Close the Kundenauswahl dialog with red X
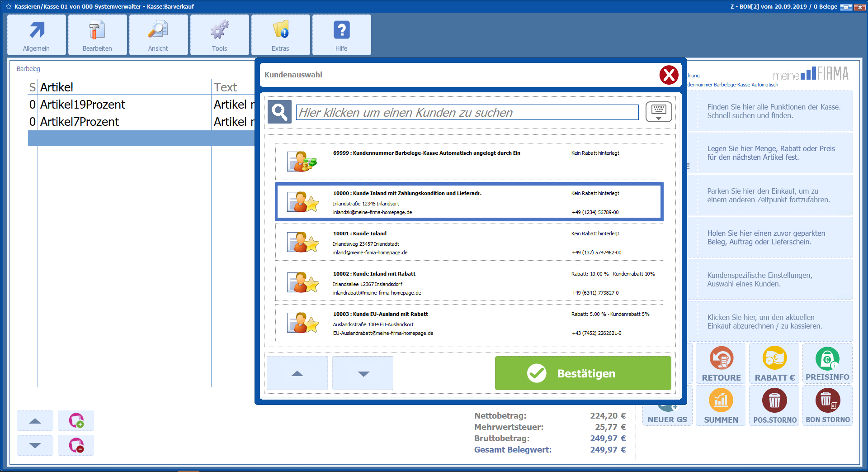Screen dimensions: 868x472 [x=669, y=75]
